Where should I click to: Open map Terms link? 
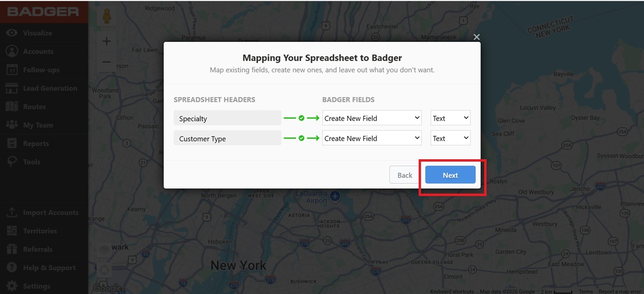pyautogui.click(x=586, y=292)
